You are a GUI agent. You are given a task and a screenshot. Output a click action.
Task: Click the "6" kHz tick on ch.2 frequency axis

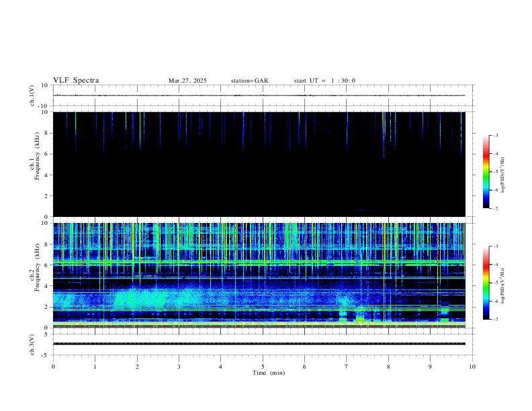point(46,265)
